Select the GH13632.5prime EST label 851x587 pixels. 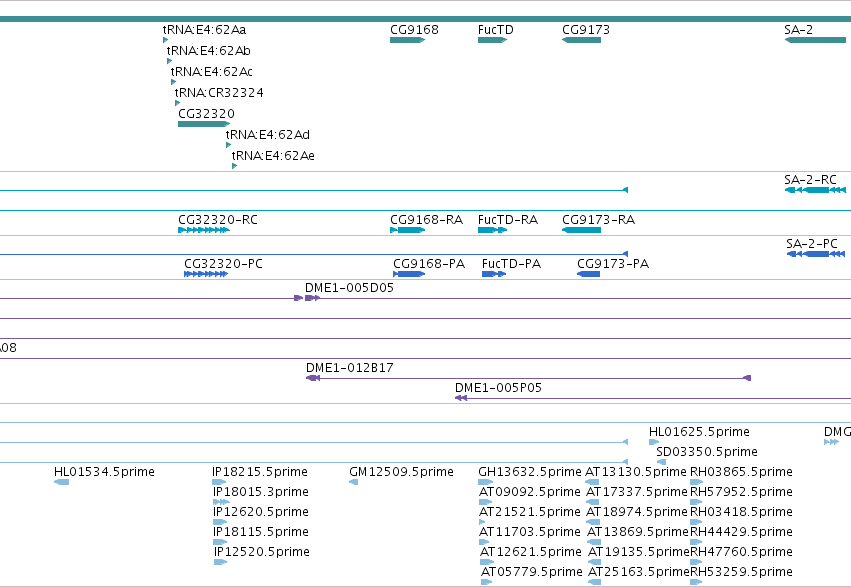click(530, 473)
